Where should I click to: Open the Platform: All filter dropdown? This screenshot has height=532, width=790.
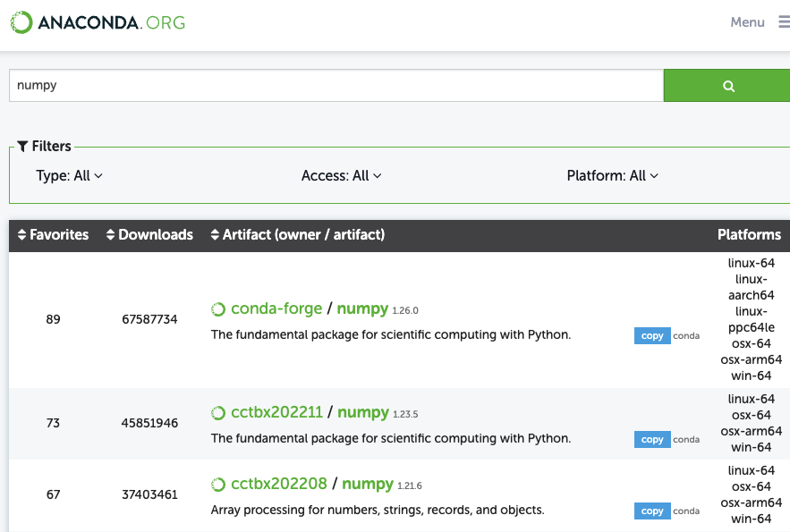[612, 175]
